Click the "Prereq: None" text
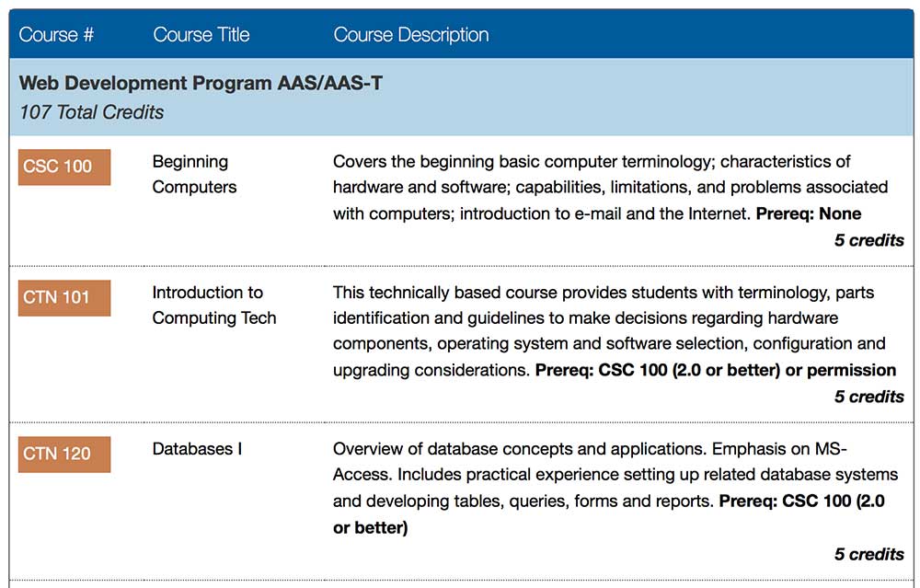 [808, 213]
